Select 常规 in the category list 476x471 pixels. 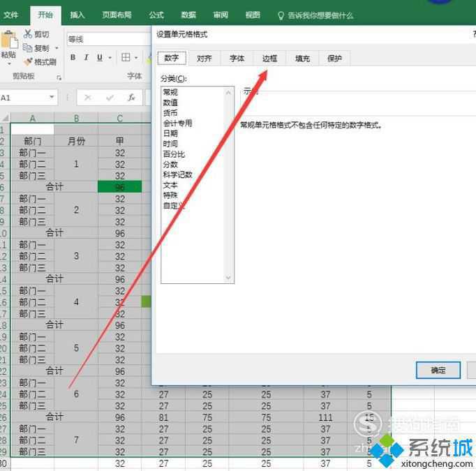click(x=170, y=92)
